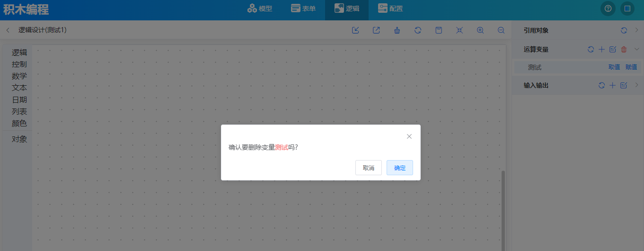The image size is (644, 251).
Task: Edit icon in 输入输出 section
Action: 624,85
